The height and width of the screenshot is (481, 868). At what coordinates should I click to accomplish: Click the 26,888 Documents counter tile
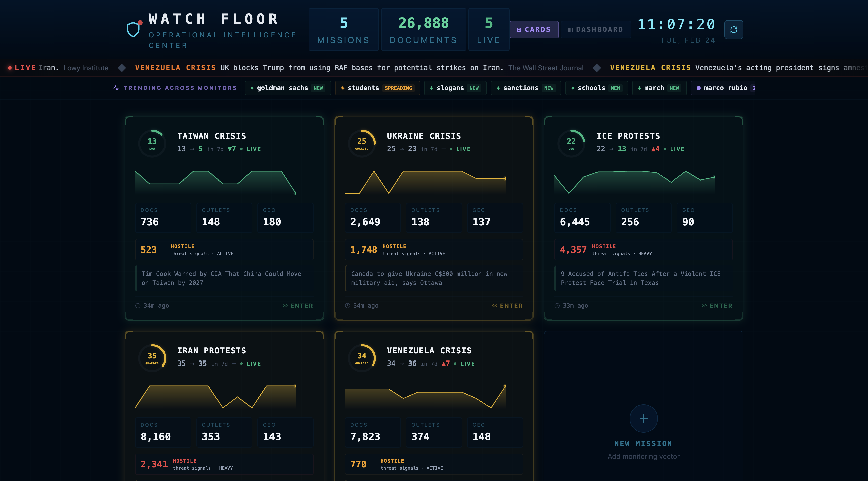coord(423,30)
